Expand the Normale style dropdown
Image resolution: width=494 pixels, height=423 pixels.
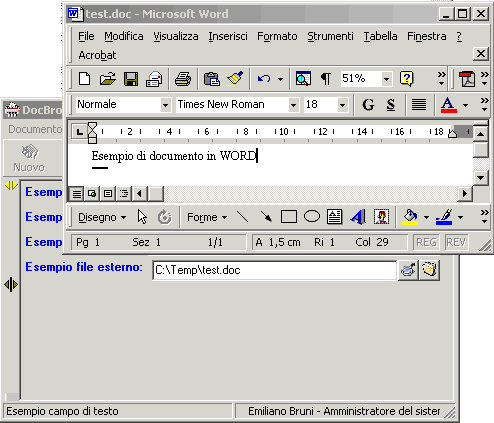165,105
